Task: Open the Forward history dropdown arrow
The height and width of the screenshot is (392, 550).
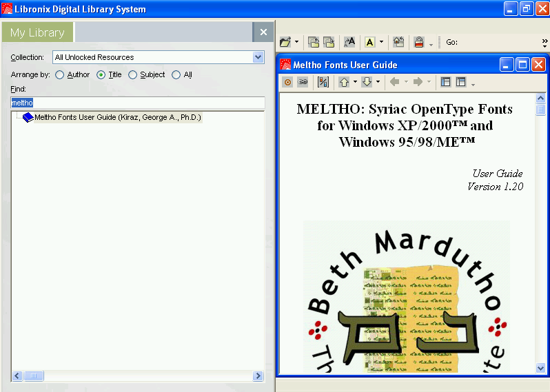Action: coord(429,82)
